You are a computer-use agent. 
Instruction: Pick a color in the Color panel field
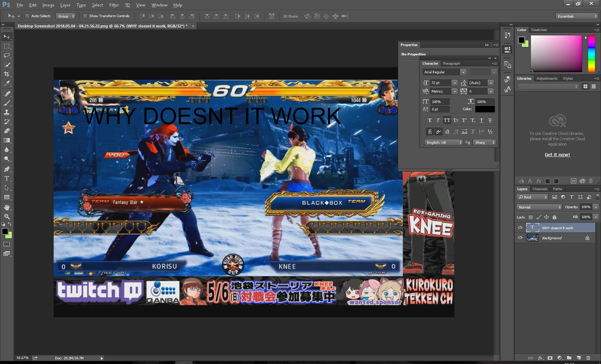[556, 54]
